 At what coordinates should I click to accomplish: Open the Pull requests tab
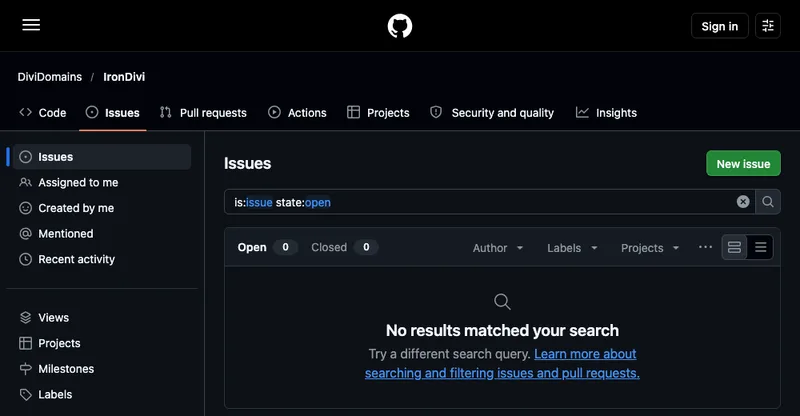203,113
